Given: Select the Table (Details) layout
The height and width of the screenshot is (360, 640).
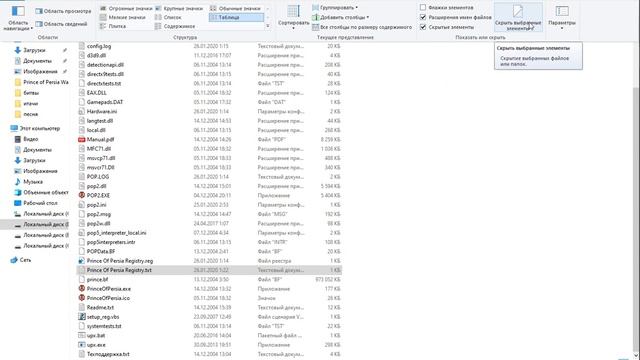Looking at the screenshot, I should [x=236, y=17].
